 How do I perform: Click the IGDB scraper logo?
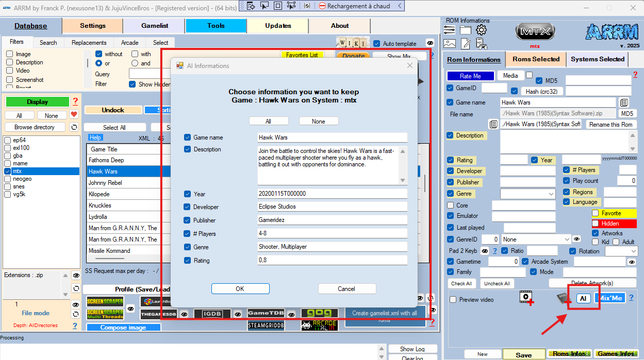(x=211, y=314)
